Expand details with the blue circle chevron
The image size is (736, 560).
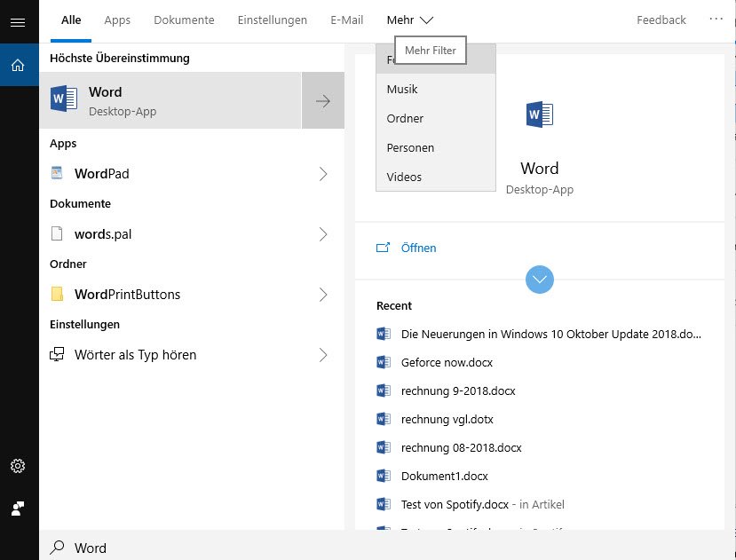540,280
